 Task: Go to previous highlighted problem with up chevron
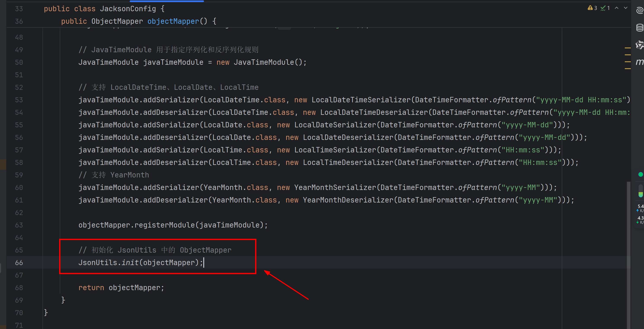tap(617, 8)
